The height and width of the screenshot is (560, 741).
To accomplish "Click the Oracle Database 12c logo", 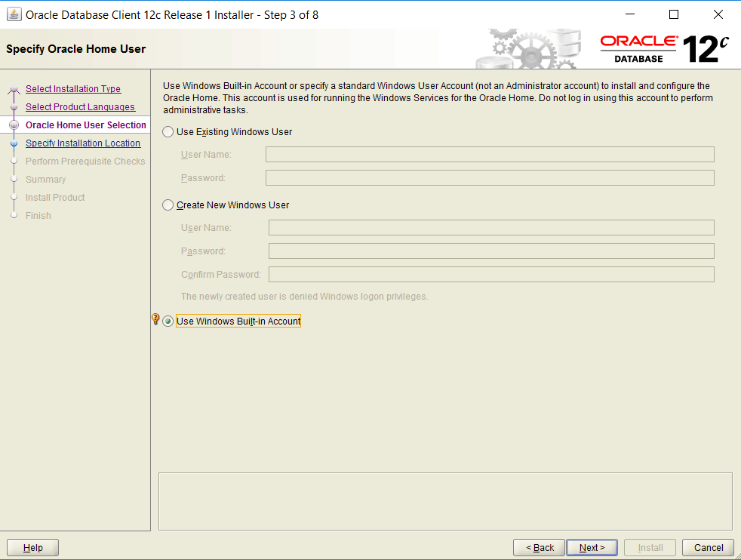I will point(665,48).
